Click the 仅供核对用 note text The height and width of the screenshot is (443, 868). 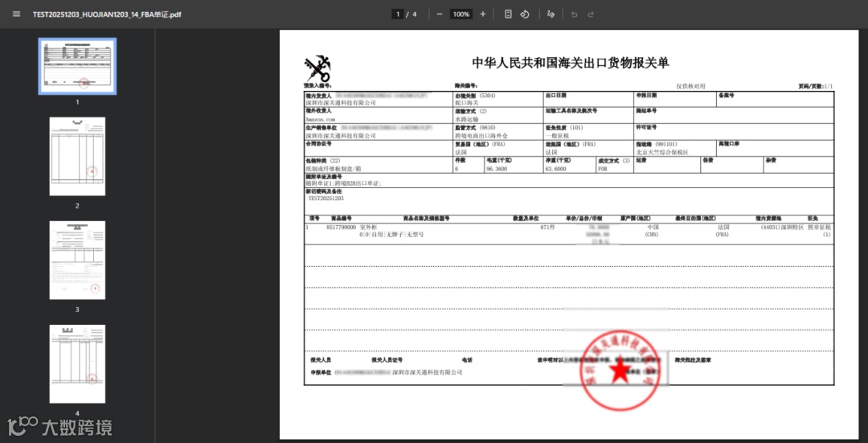(690, 86)
